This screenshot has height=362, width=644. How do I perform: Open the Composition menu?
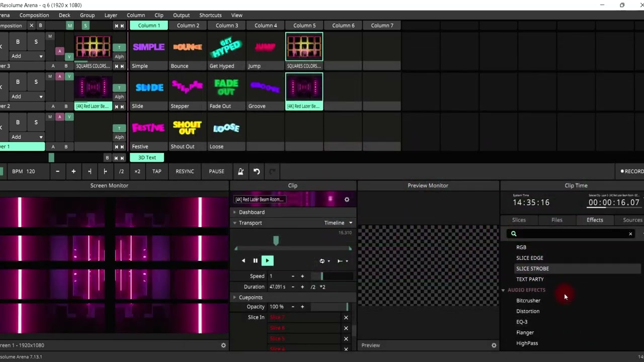click(34, 15)
